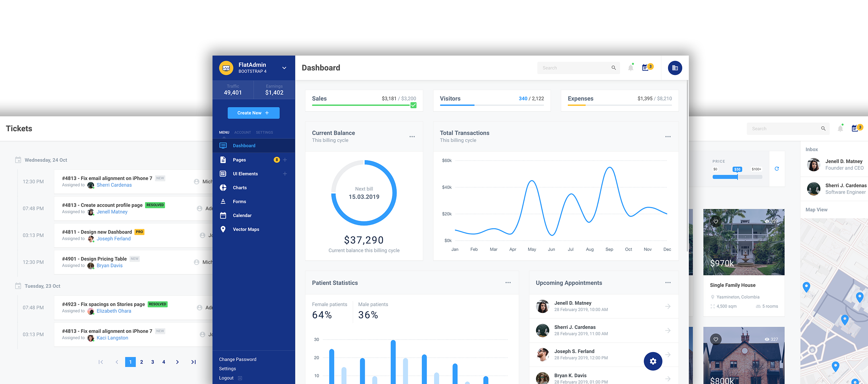Toggle favorite heart on $970k house
Screen dimensions: 868x384
(x=716, y=222)
